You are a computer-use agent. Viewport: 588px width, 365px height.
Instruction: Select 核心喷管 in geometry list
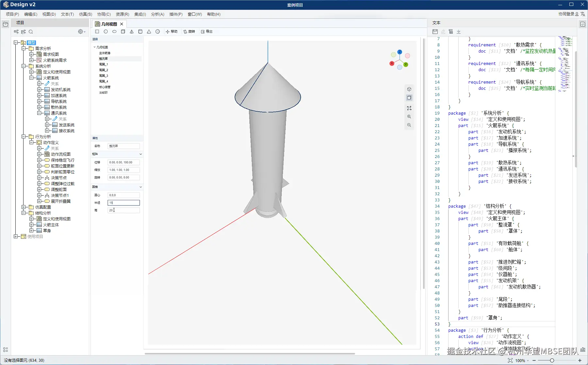[105, 87]
